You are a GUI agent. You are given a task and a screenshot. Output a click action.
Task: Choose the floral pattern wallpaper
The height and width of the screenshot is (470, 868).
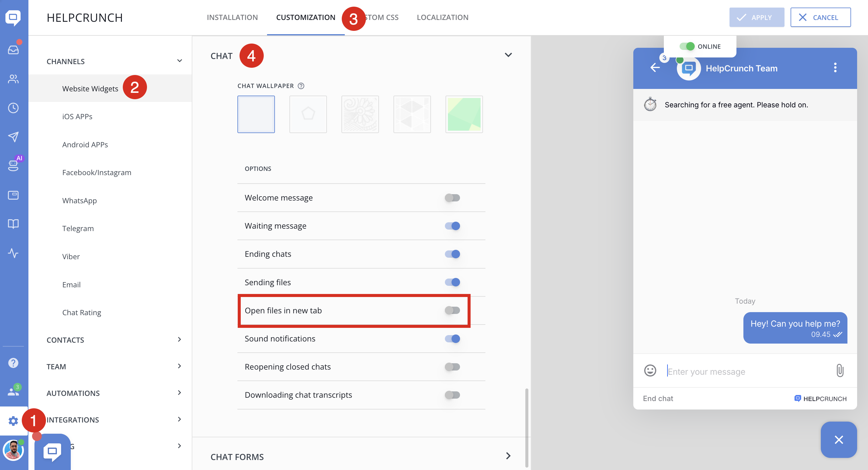[360, 114]
